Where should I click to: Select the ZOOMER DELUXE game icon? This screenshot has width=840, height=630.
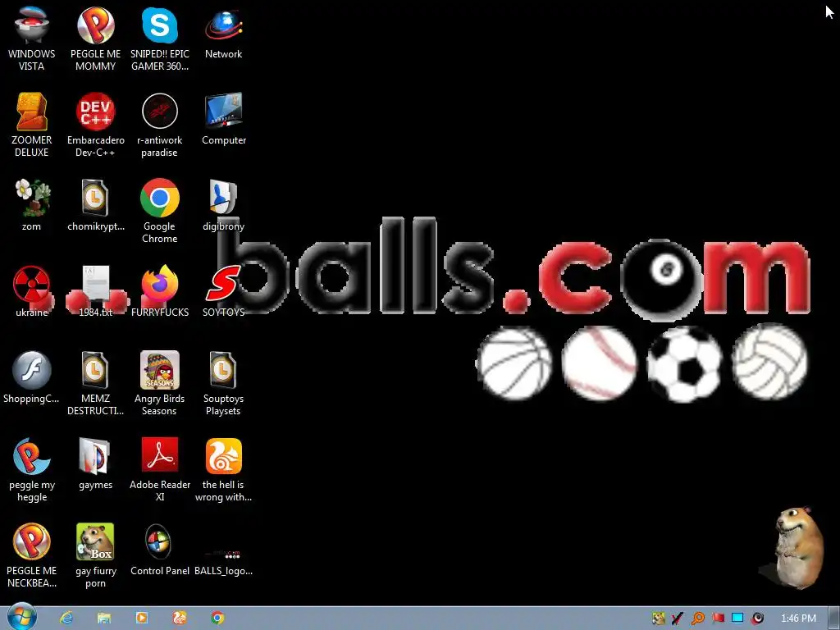[x=32, y=125]
